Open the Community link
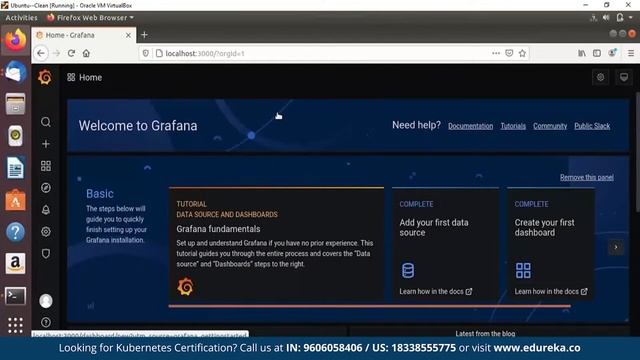This screenshot has height=360, width=640. 550,126
